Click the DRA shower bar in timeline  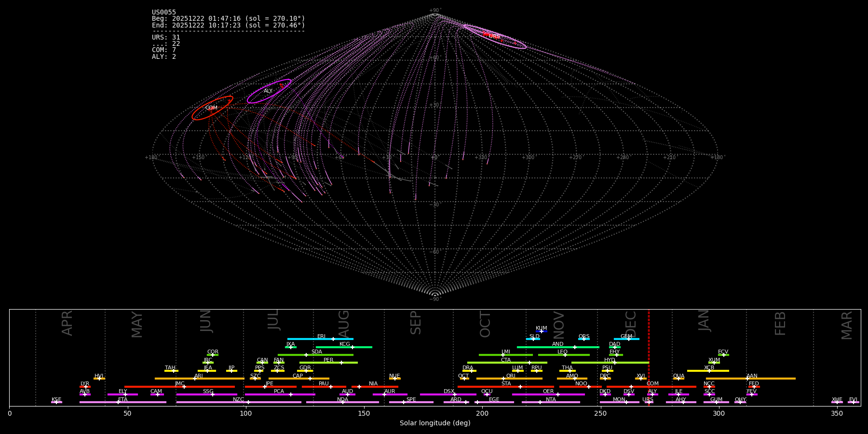[x=469, y=371]
